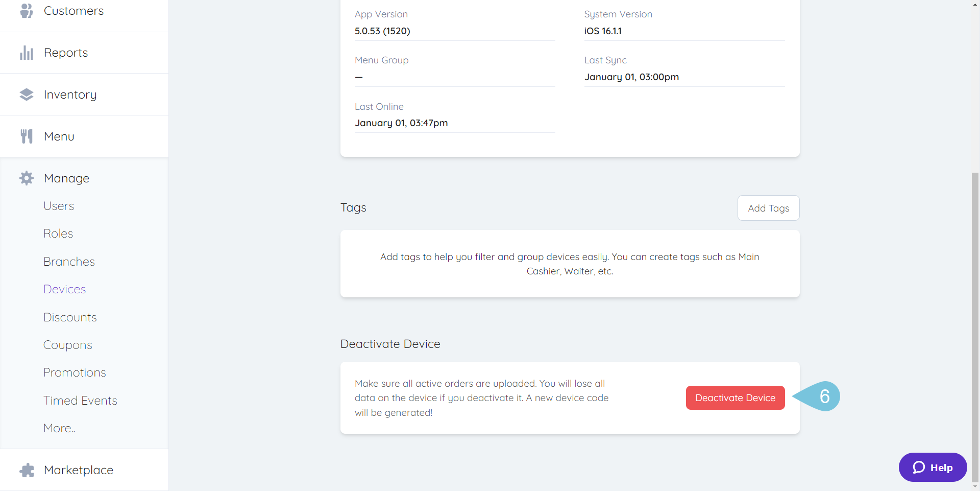Click the deactivation warning message text
Image resolution: width=980 pixels, height=491 pixels.
(x=481, y=398)
